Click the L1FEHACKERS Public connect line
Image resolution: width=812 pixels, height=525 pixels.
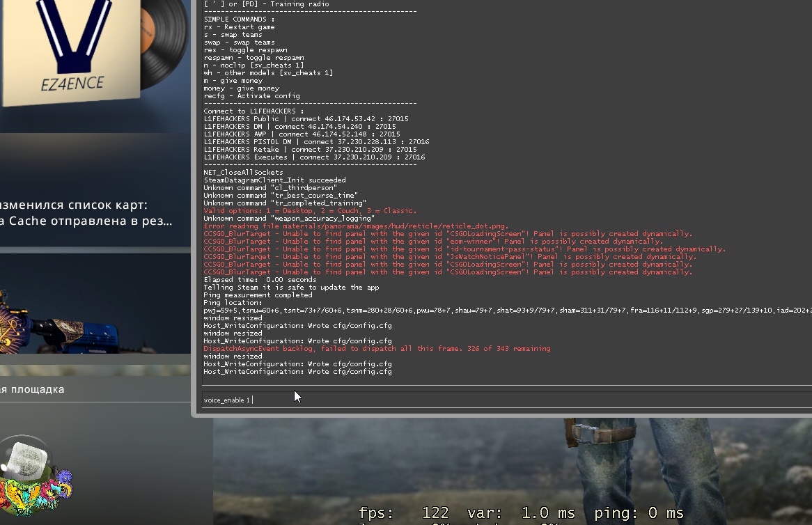pos(306,119)
